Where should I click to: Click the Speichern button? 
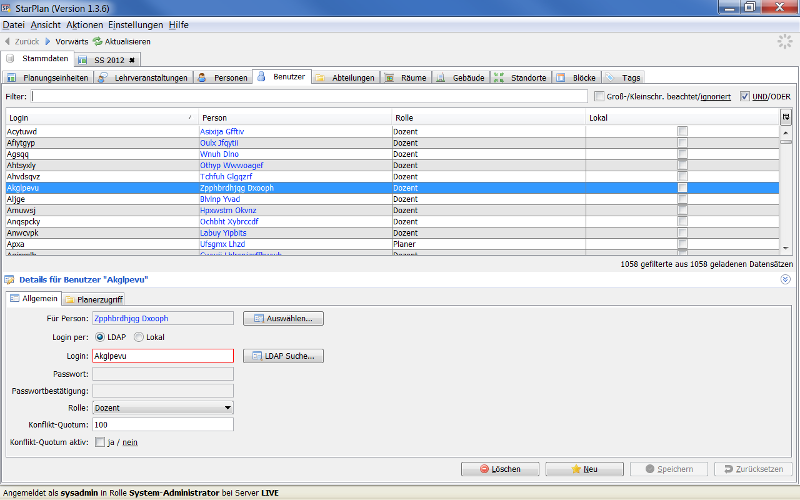669,469
